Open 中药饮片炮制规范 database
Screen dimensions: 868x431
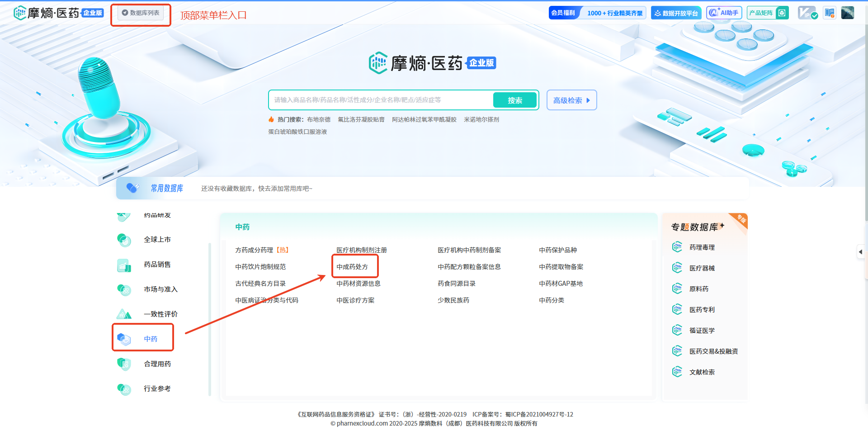260,266
